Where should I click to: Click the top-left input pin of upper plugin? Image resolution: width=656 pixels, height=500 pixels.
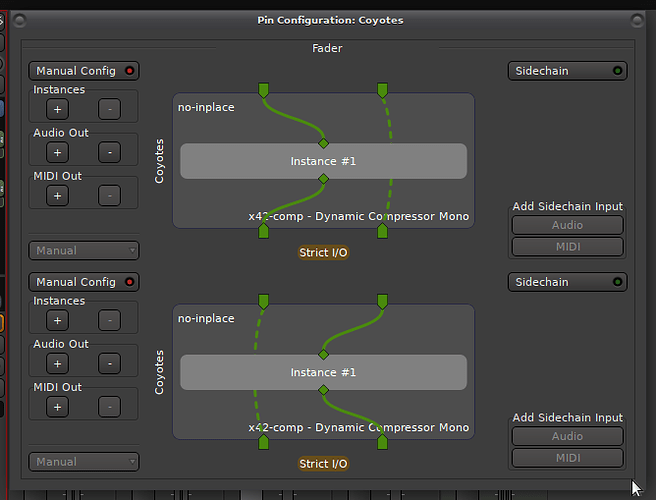click(264, 91)
